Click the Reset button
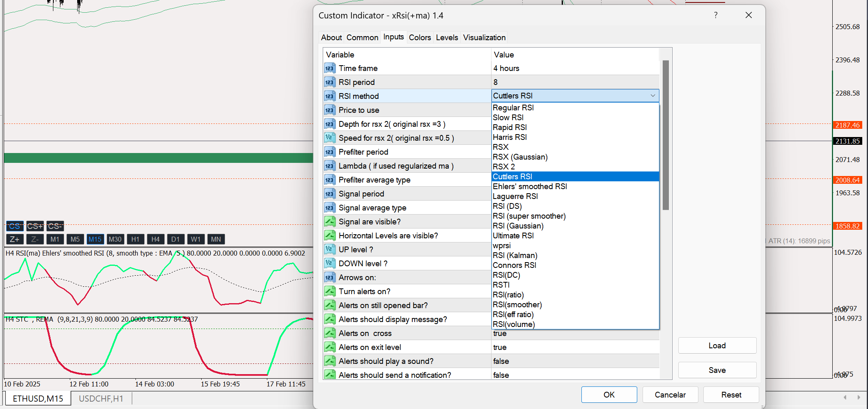This screenshot has height=409, width=868. (731, 395)
